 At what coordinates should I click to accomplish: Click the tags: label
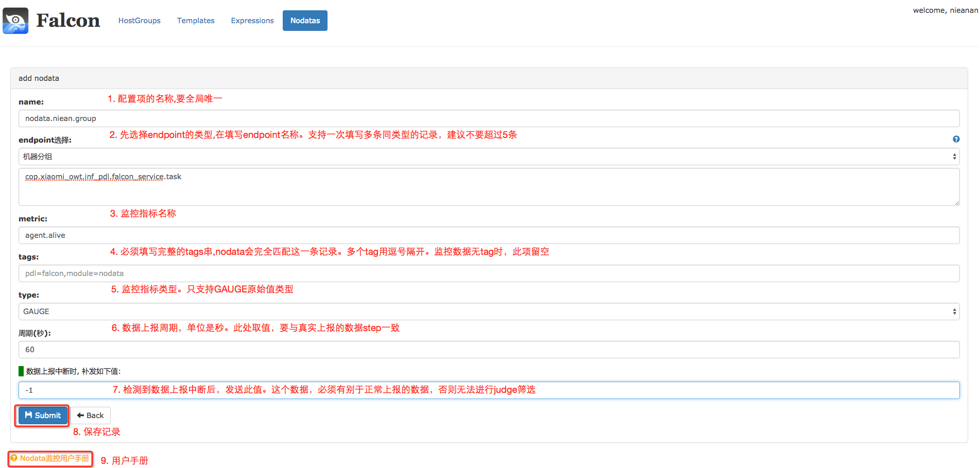click(x=28, y=257)
